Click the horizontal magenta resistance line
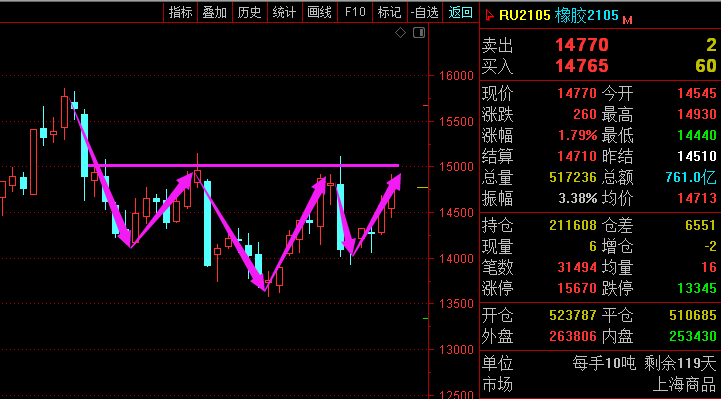The image size is (721, 399). (x=244, y=165)
